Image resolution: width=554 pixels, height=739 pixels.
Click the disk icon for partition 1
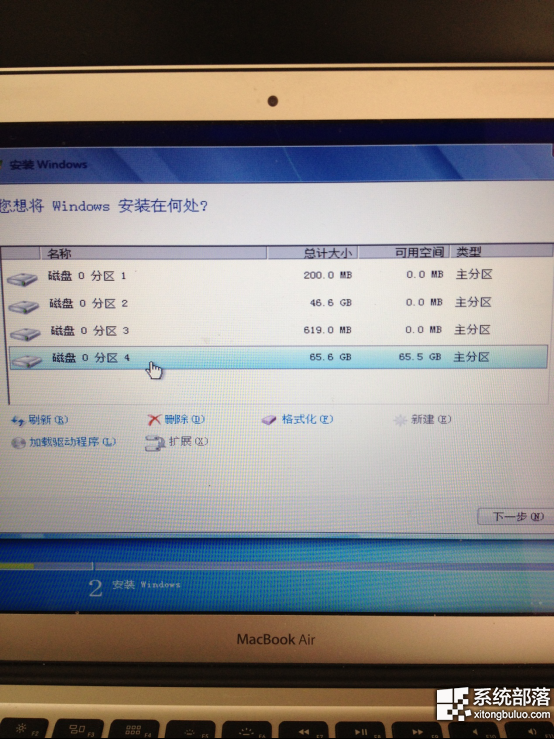[x=22, y=279]
